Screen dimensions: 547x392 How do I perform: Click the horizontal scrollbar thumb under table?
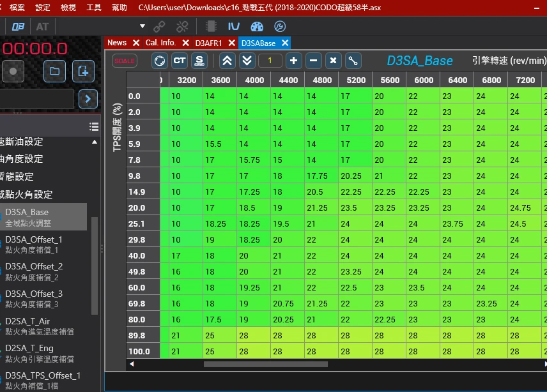(x=266, y=364)
